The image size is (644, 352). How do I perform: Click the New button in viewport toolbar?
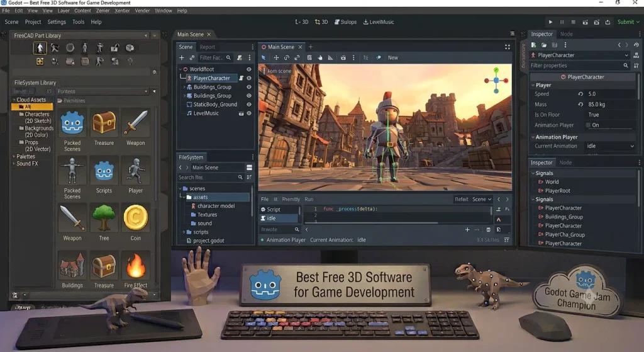[x=392, y=57]
